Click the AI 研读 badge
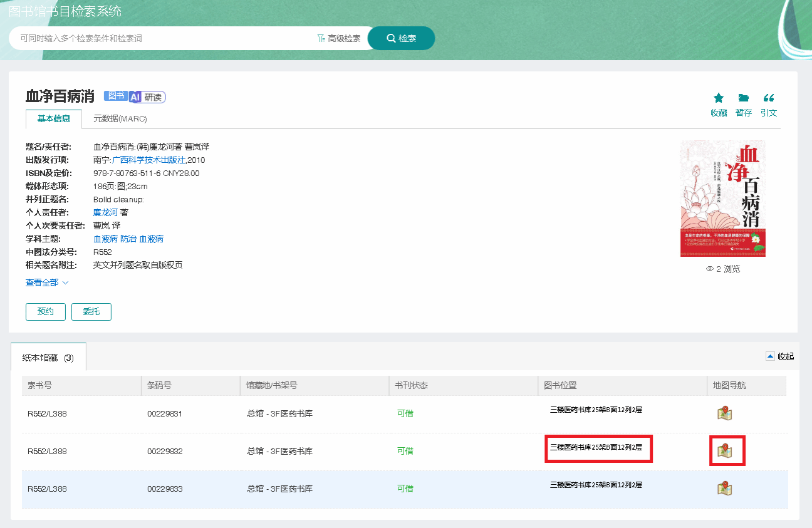The image size is (812, 528). 147,97
